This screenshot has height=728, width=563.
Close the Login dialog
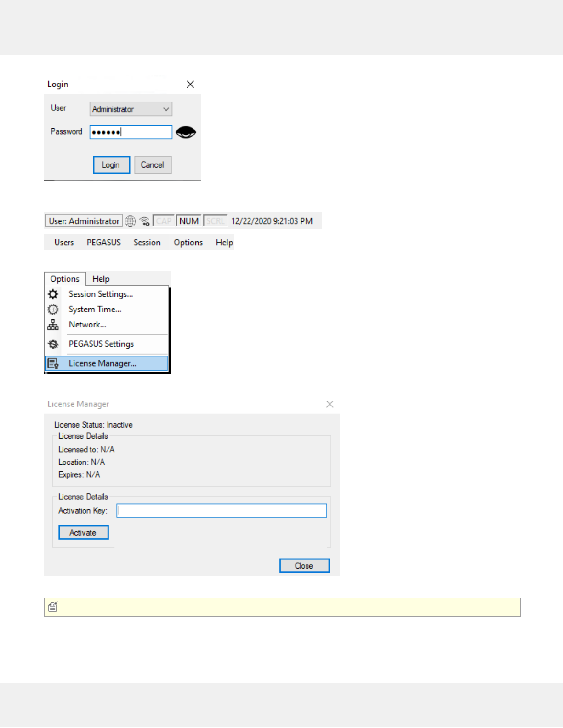point(190,84)
